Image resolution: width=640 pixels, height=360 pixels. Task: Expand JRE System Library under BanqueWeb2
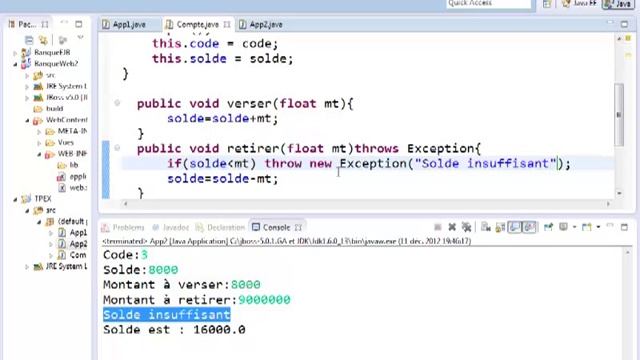pos(27,87)
